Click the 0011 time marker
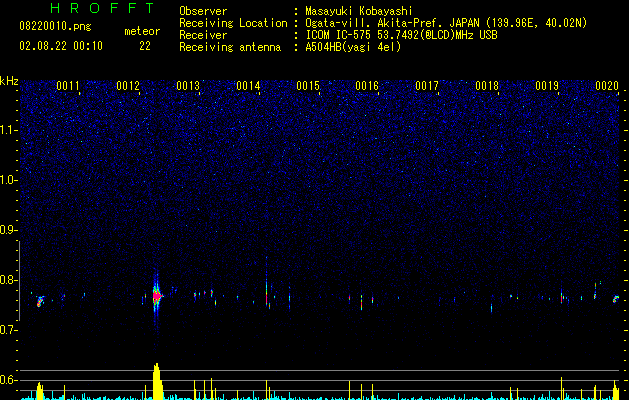629x400 pixels. point(68,86)
